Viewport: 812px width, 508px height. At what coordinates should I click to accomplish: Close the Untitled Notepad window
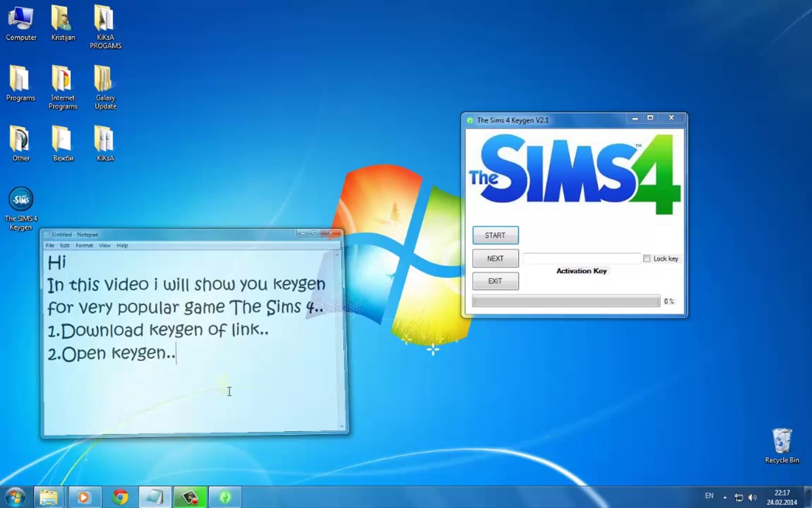[331, 233]
